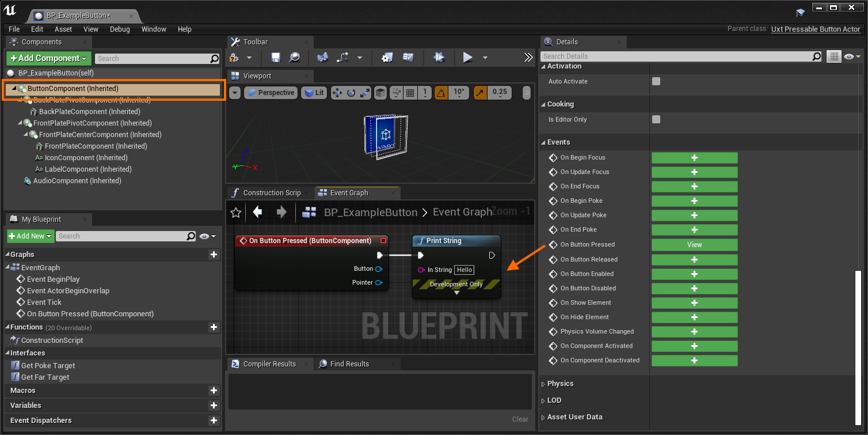868x435 pixels.
Task: Open Class Settings from the toolbar
Action: 387,58
